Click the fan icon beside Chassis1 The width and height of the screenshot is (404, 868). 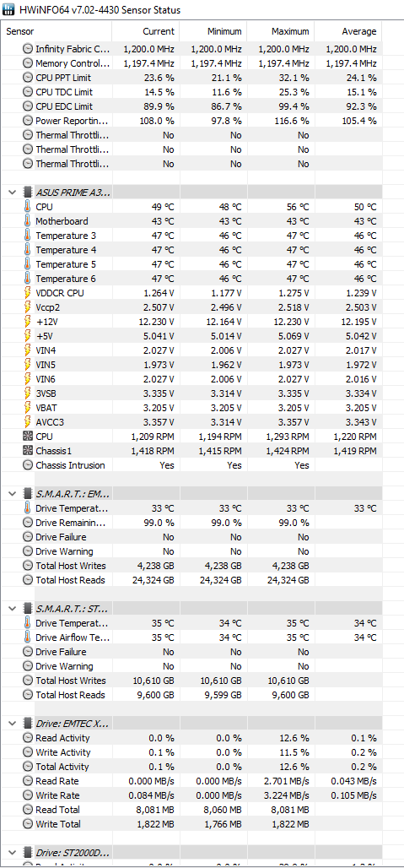point(28,451)
